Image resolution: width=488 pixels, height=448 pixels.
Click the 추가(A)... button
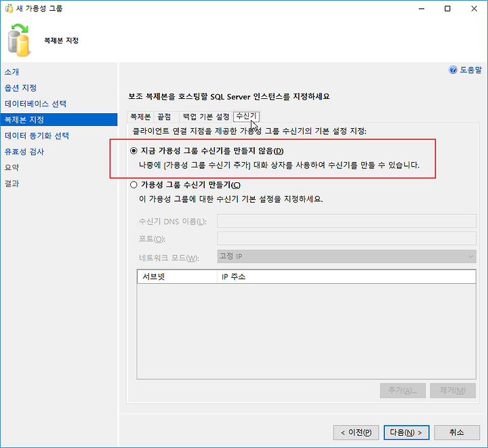point(403,390)
